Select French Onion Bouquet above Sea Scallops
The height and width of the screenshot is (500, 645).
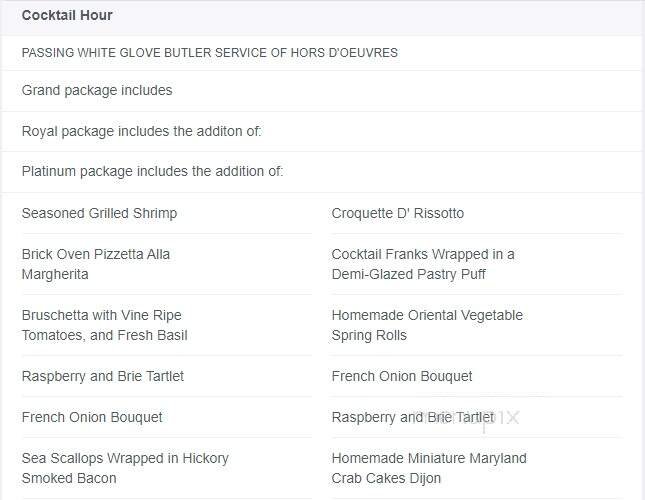coord(92,418)
